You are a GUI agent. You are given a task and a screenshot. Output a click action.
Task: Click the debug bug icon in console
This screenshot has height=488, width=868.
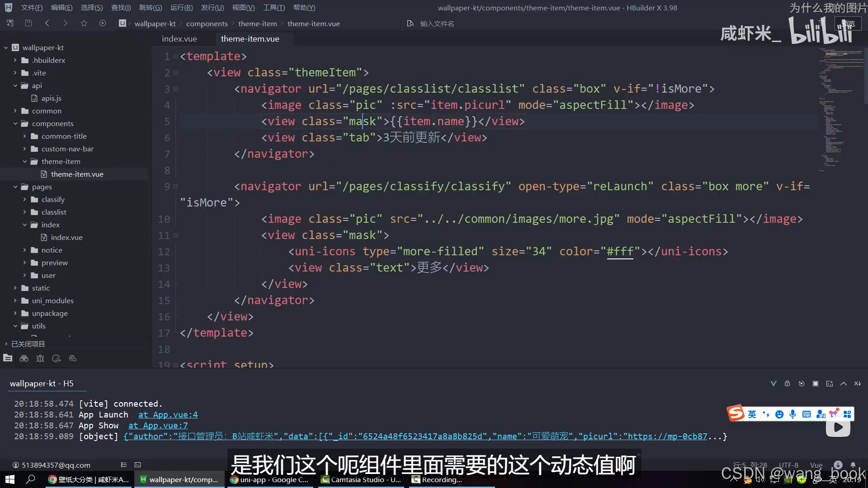coord(787,384)
